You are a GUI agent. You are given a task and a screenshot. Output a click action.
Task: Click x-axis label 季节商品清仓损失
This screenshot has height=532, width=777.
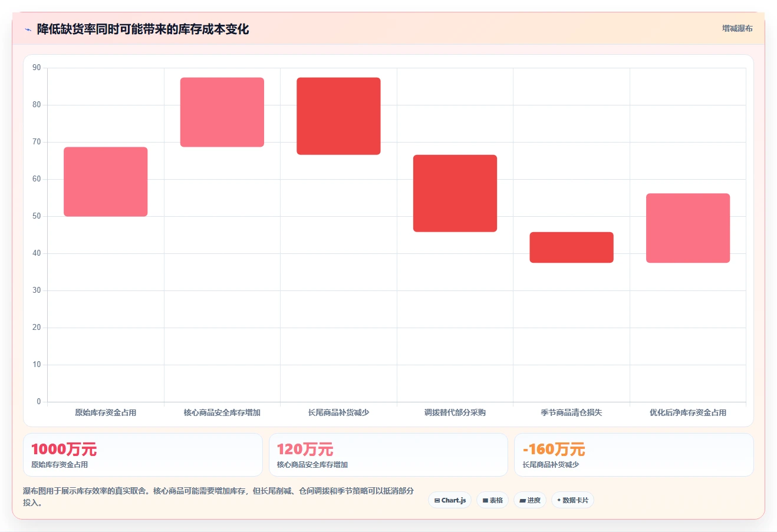point(571,412)
